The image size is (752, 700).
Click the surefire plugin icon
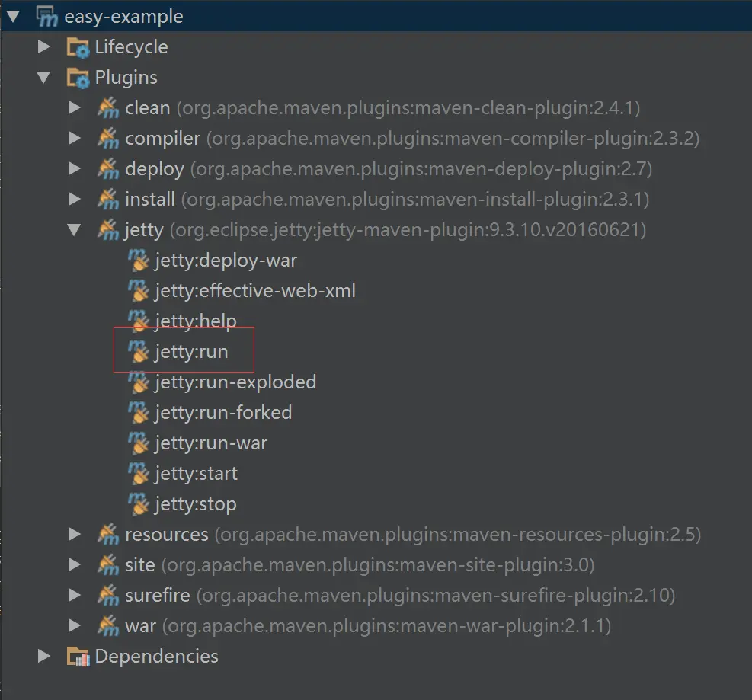(108, 596)
